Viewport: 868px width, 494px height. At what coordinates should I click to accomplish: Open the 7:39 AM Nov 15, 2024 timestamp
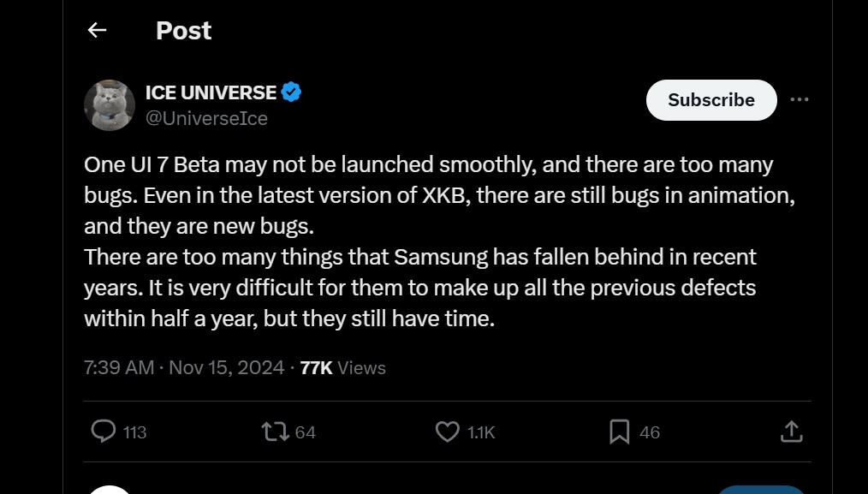point(184,368)
